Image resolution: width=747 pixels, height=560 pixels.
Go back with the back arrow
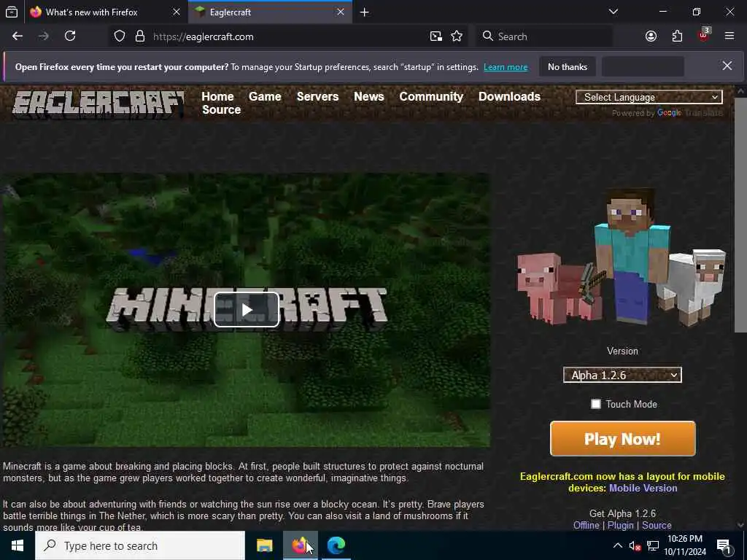18,36
